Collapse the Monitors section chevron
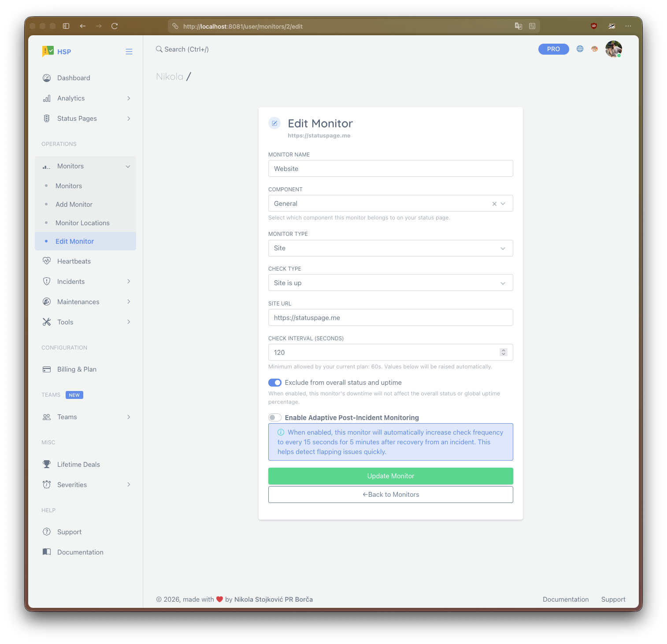Screen dimensions: 667x644 [x=128, y=166]
